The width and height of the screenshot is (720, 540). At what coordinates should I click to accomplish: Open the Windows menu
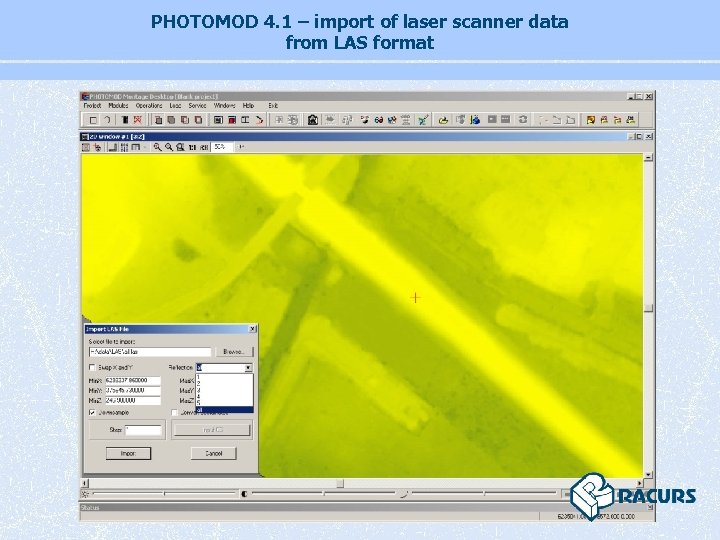pos(225,106)
